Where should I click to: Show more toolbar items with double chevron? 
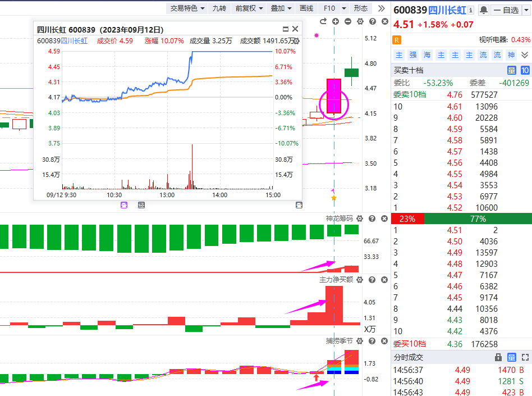[x=382, y=8]
